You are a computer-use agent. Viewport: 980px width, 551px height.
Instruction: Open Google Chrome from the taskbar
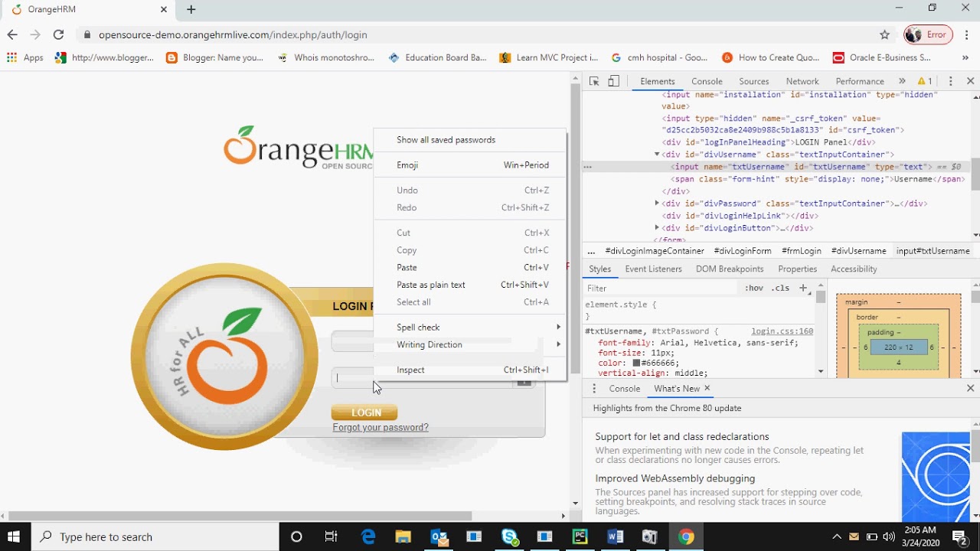tap(685, 536)
